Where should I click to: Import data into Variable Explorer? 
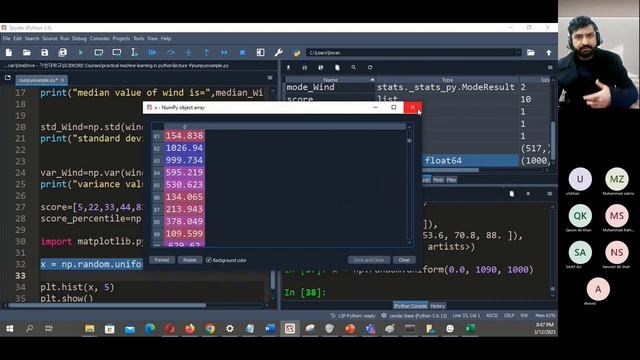coord(288,67)
